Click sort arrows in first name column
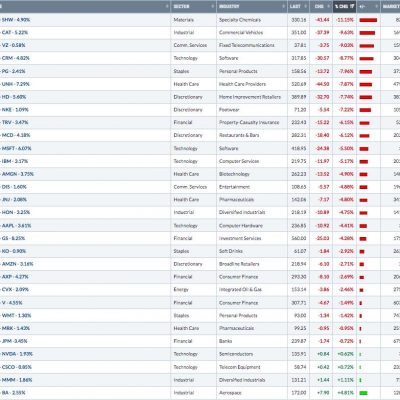Viewport: 400px width, 400px height. click(x=167, y=6)
